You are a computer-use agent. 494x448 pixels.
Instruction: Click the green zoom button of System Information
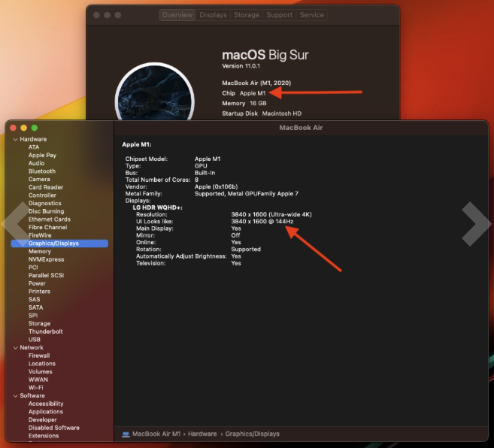[x=35, y=128]
